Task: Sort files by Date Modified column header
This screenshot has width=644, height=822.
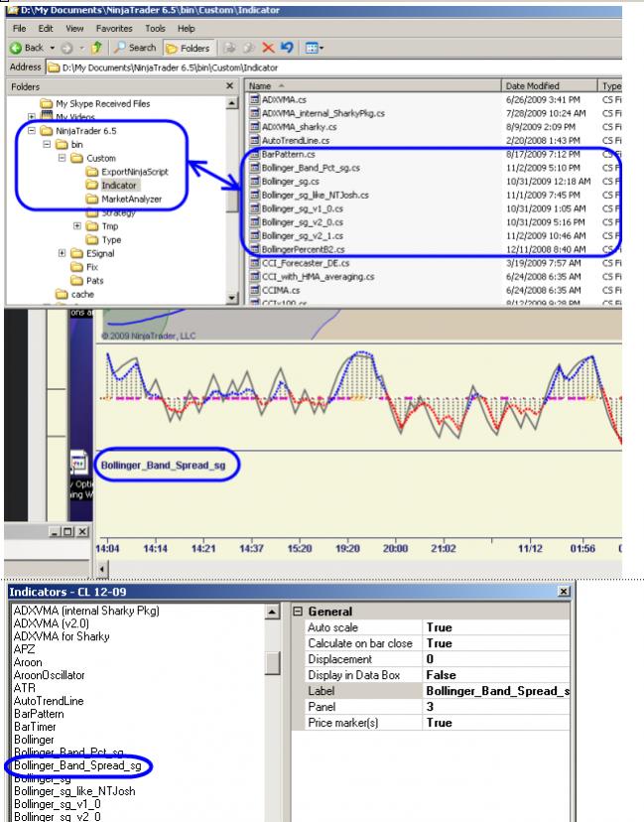Action: tap(549, 86)
